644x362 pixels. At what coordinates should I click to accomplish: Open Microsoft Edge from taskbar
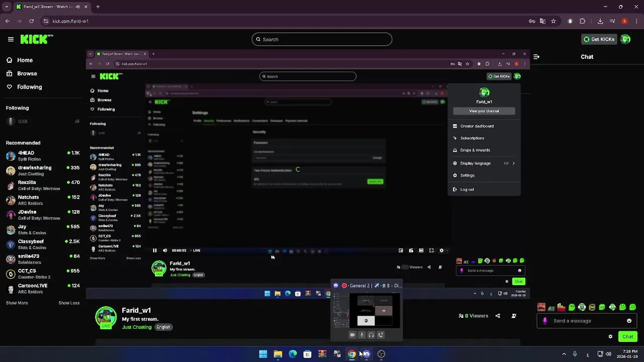pos(293,354)
